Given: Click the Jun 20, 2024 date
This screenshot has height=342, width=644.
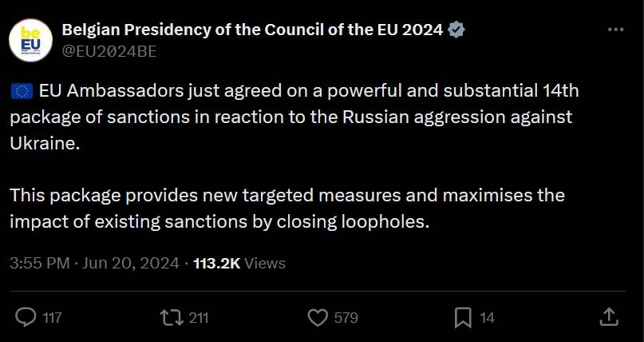Looking at the screenshot, I should 128,263.
